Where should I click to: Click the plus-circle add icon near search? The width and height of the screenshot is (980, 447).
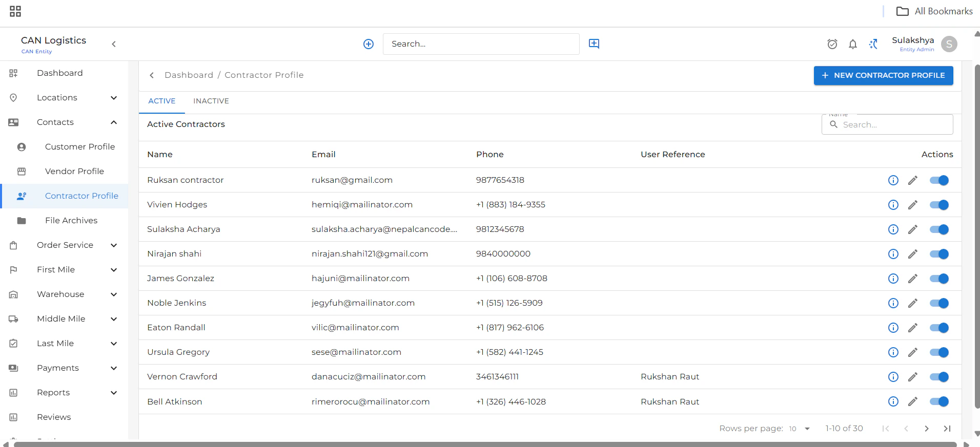pos(369,44)
